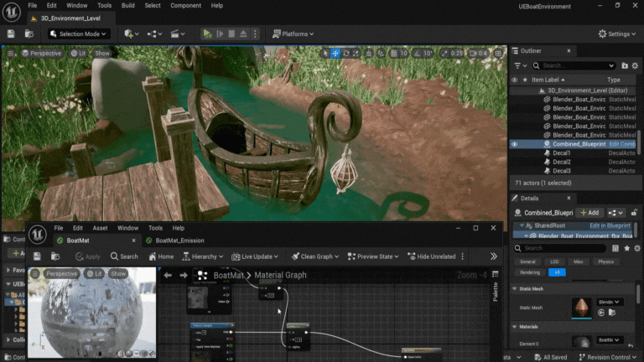Click the Item Label column header
Screen dimensions: 644x362
548,80
